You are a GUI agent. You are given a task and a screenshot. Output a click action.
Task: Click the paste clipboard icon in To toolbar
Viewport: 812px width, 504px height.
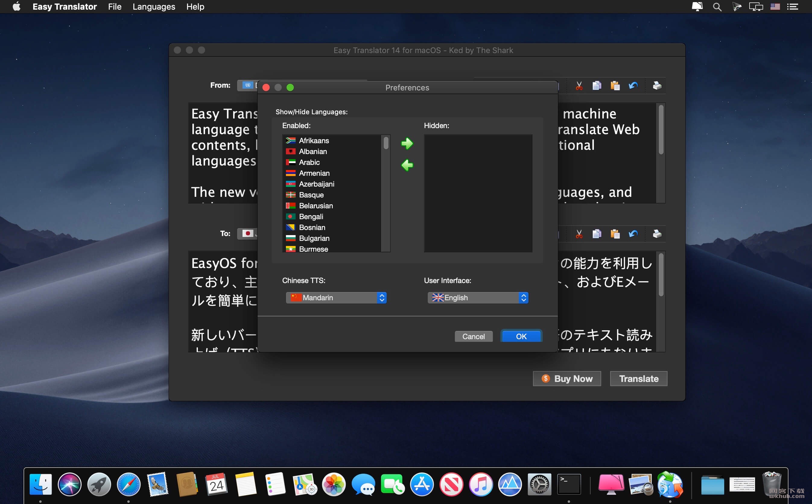(x=615, y=234)
